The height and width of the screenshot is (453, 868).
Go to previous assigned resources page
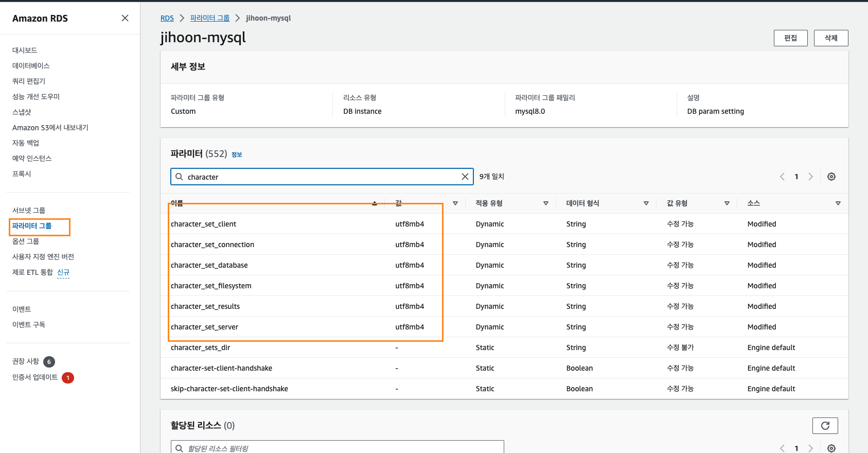(x=782, y=448)
